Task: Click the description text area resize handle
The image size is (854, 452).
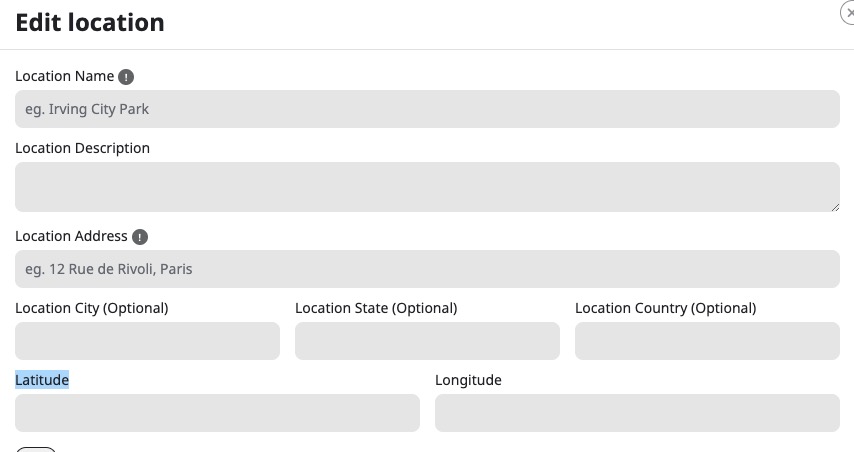Action: click(835, 207)
